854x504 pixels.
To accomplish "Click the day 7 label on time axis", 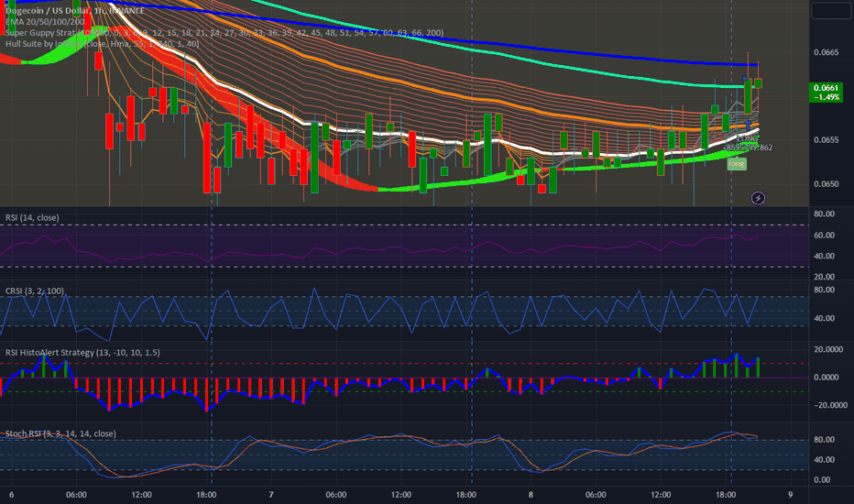I will click(270, 495).
